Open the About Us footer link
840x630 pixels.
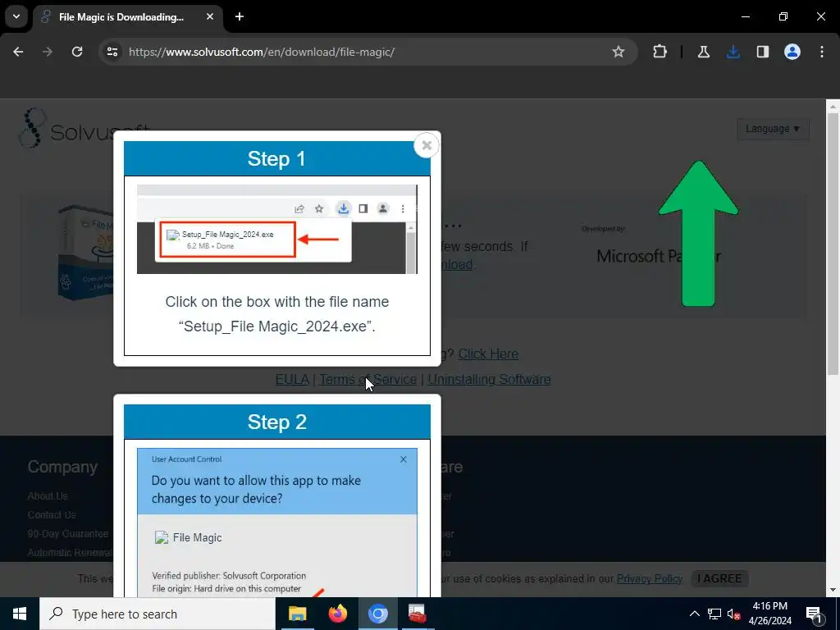tap(48, 496)
